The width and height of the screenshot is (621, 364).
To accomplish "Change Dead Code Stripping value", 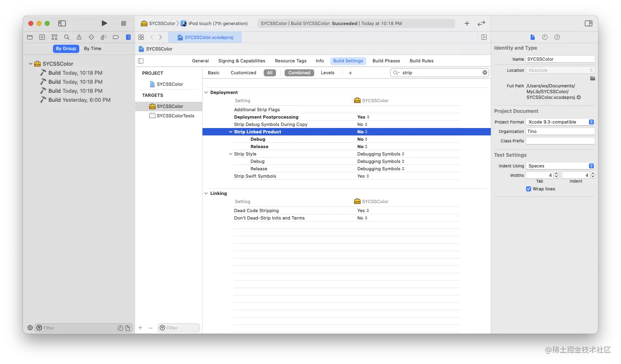I will [363, 211].
